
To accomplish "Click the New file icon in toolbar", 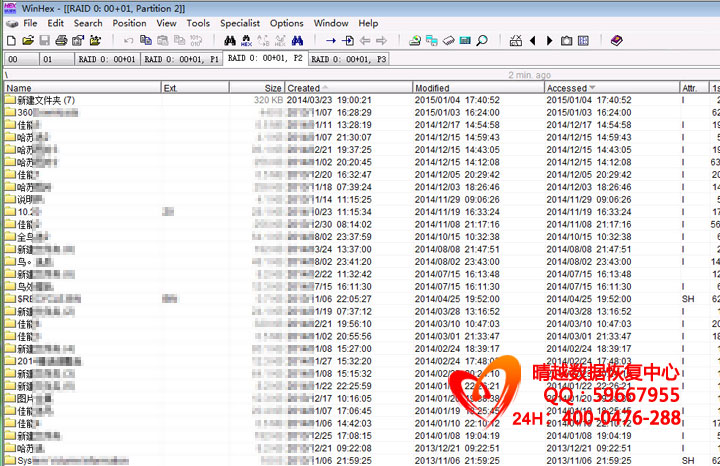I will [11, 41].
